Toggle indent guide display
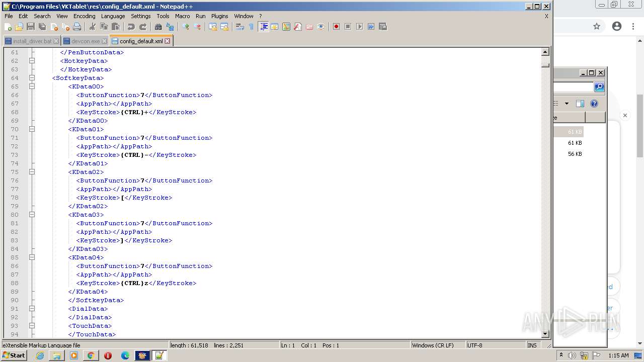The width and height of the screenshot is (644, 362). click(263, 27)
